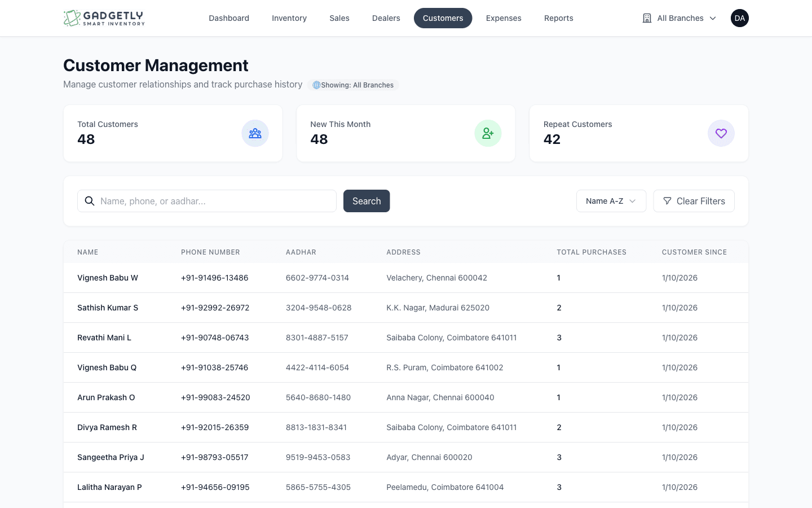Select customer Revathi Mani L

click(x=104, y=338)
